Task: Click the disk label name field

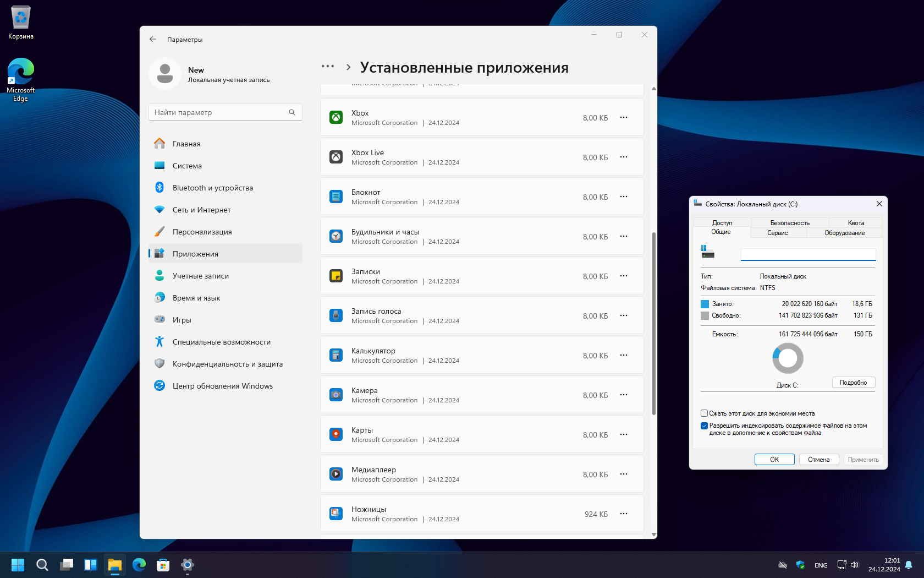Action: pyautogui.click(x=807, y=254)
